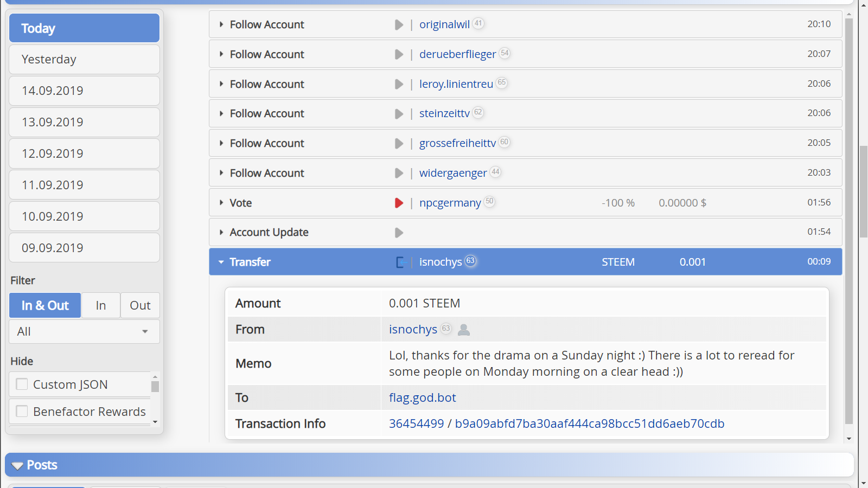Click the Posts section collapse arrow icon
868x488 pixels.
pos(17,466)
